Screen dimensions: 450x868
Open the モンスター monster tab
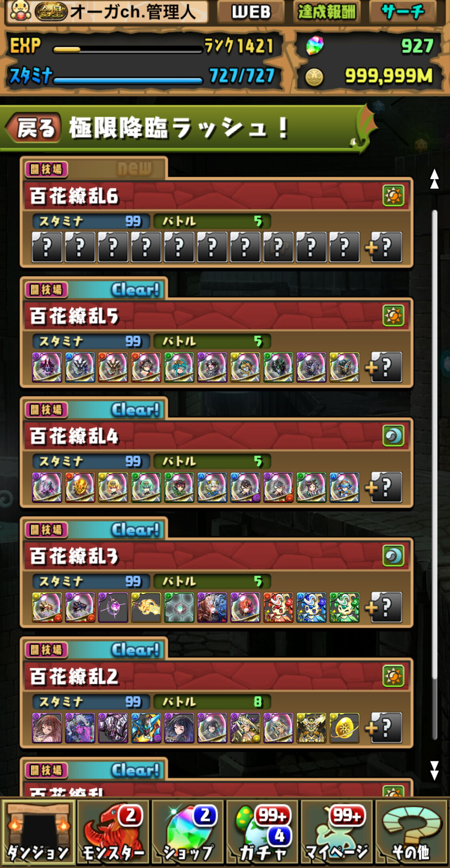pos(113,832)
